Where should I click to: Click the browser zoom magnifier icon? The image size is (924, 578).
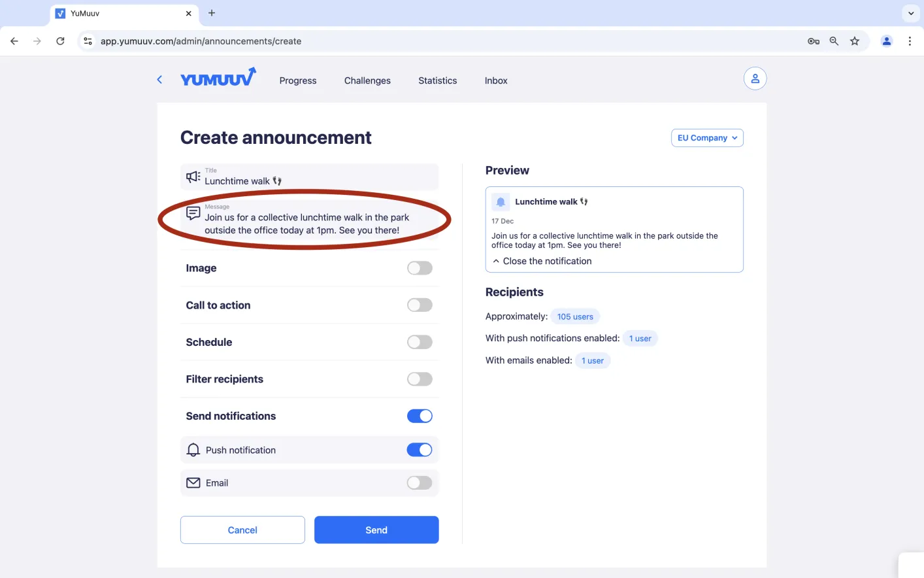click(834, 41)
